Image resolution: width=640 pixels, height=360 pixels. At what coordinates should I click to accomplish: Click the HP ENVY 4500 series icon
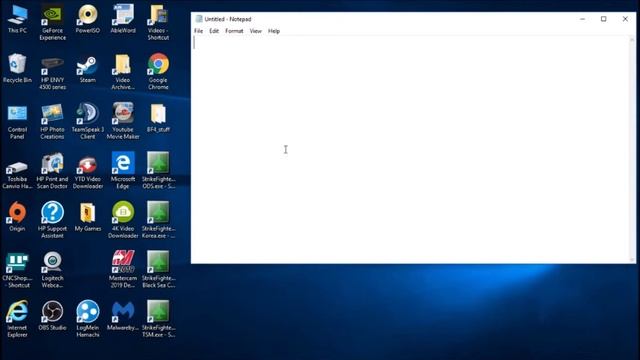pyautogui.click(x=52, y=72)
